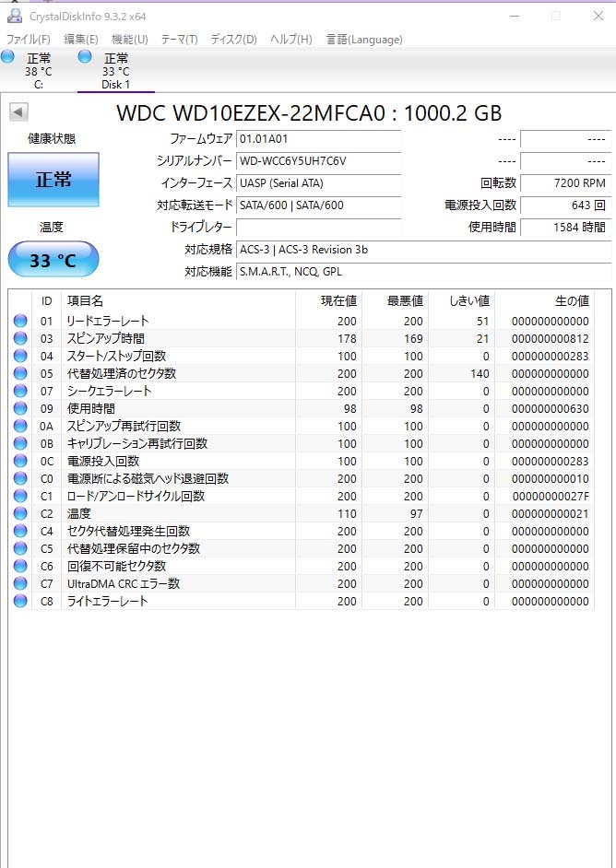
Task: Click the 電源投入回数 value 643 回
Action: click(x=565, y=205)
